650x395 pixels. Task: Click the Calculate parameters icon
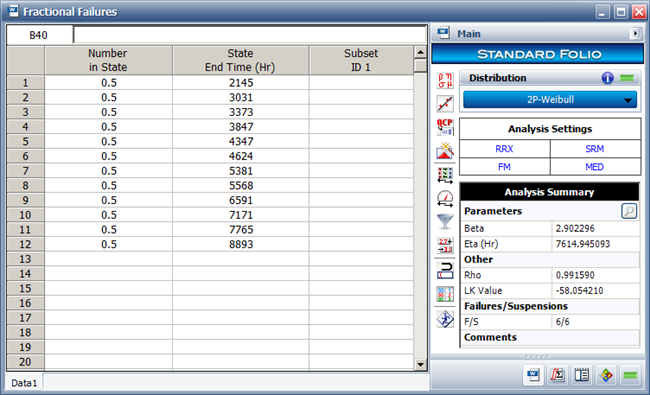[445, 80]
